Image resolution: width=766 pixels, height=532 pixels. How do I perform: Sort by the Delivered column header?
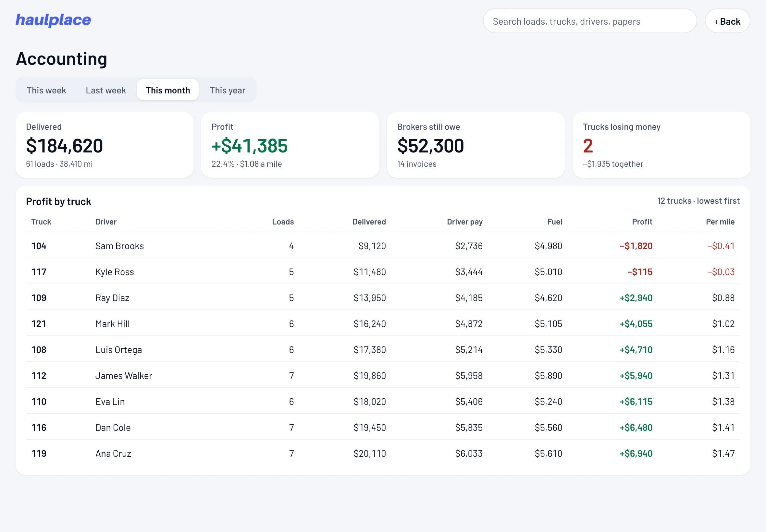point(369,222)
